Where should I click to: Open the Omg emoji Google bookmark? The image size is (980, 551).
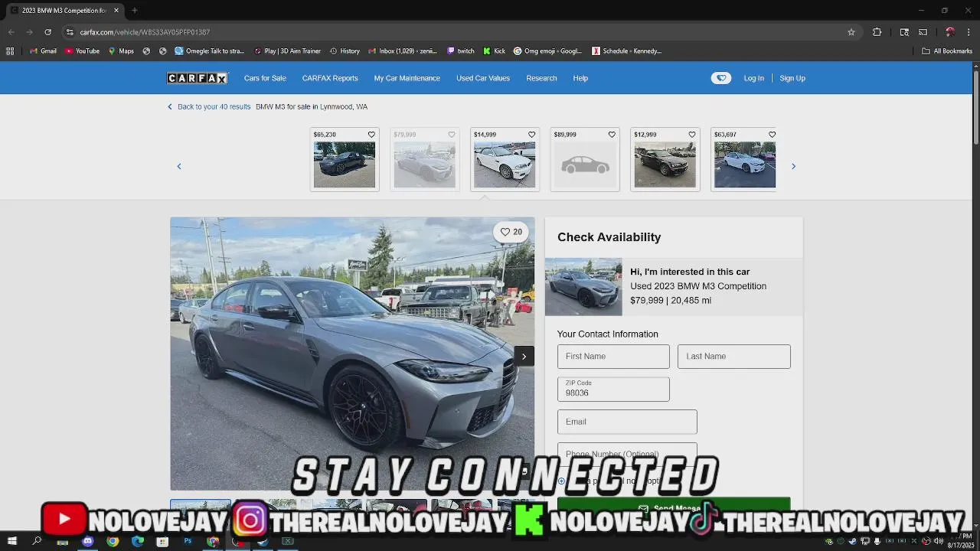(547, 51)
